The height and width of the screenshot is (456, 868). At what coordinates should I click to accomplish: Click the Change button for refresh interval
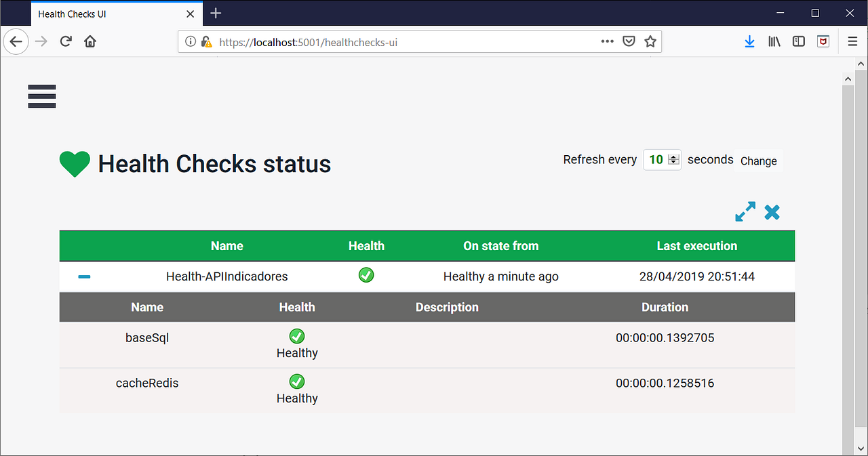758,161
